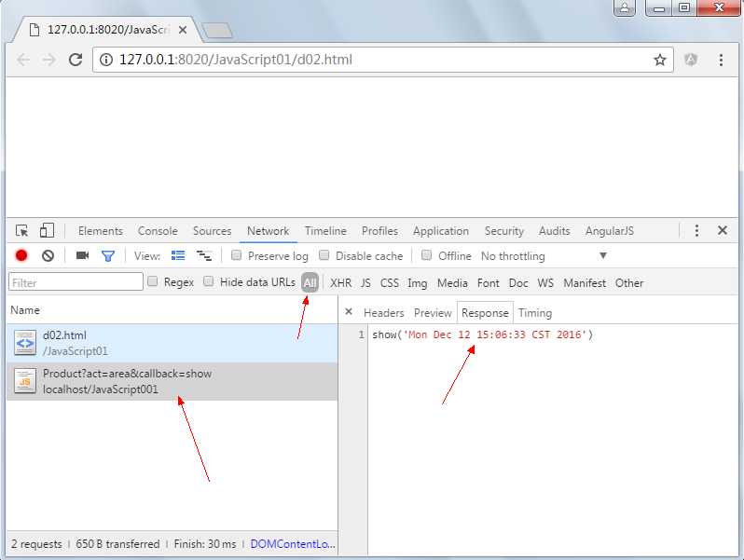Toggle capture screenshots camera icon
Image resolution: width=744 pixels, height=560 pixels.
(x=83, y=255)
